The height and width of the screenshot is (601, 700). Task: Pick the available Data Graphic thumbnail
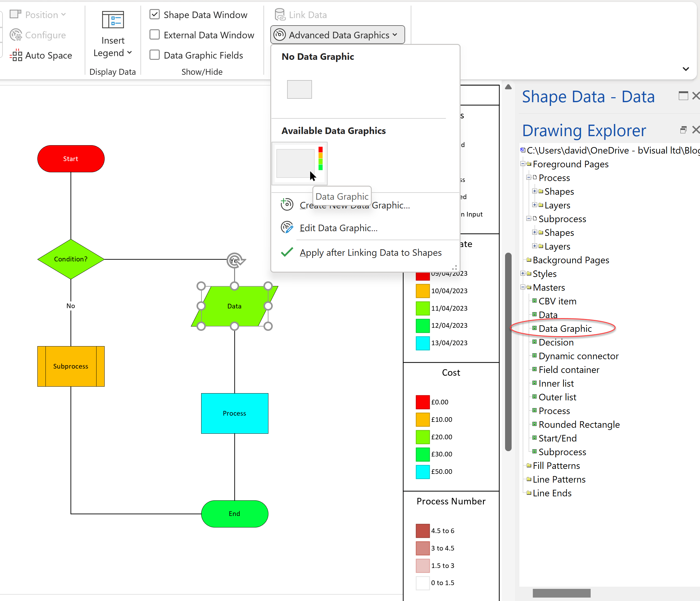tap(299, 163)
